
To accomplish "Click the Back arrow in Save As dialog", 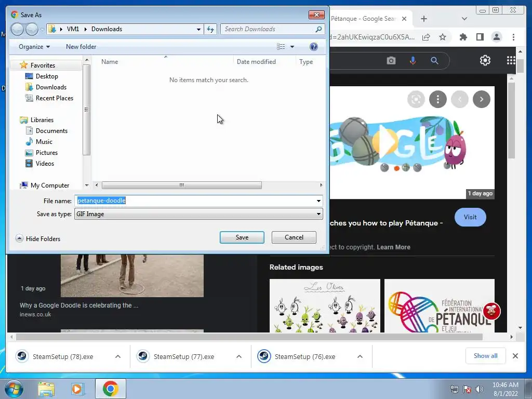I will pyautogui.click(x=17, y=29).
